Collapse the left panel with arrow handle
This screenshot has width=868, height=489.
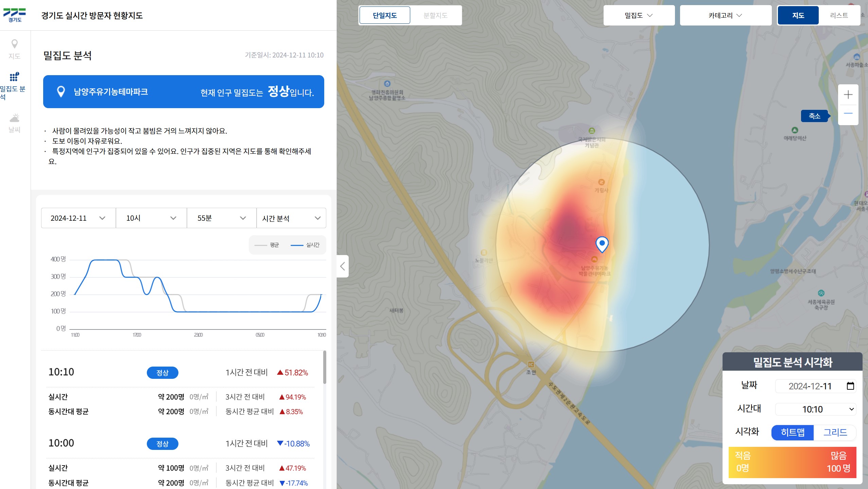point(343,266)
